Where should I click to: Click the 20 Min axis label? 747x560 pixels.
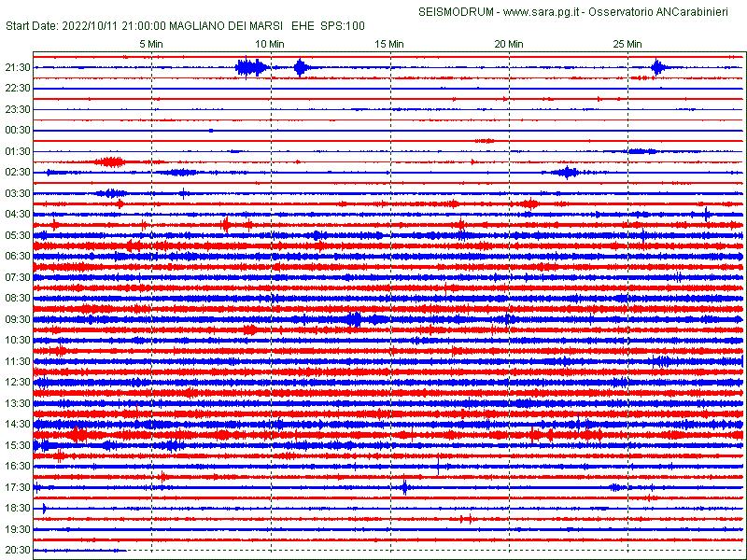(509, 44)
